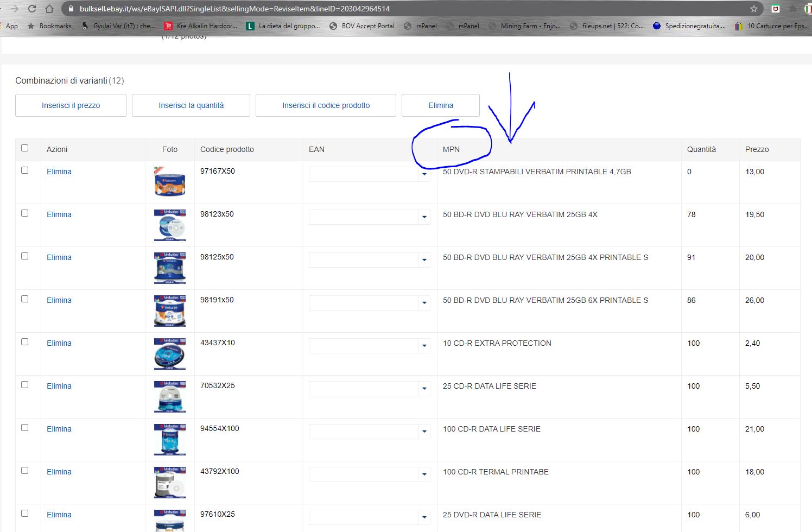The width and height of the screenshot is (812, 532).
Task: Open Mining Farm bookmark
Action: point(524,26)
